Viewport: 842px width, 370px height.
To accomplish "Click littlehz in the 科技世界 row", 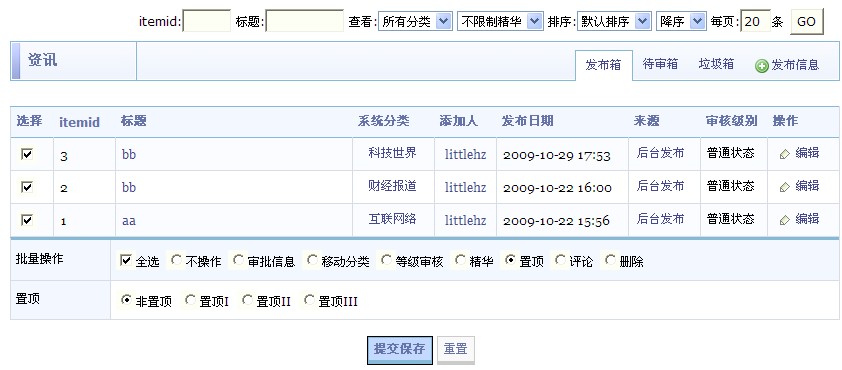I will point(466,155).
